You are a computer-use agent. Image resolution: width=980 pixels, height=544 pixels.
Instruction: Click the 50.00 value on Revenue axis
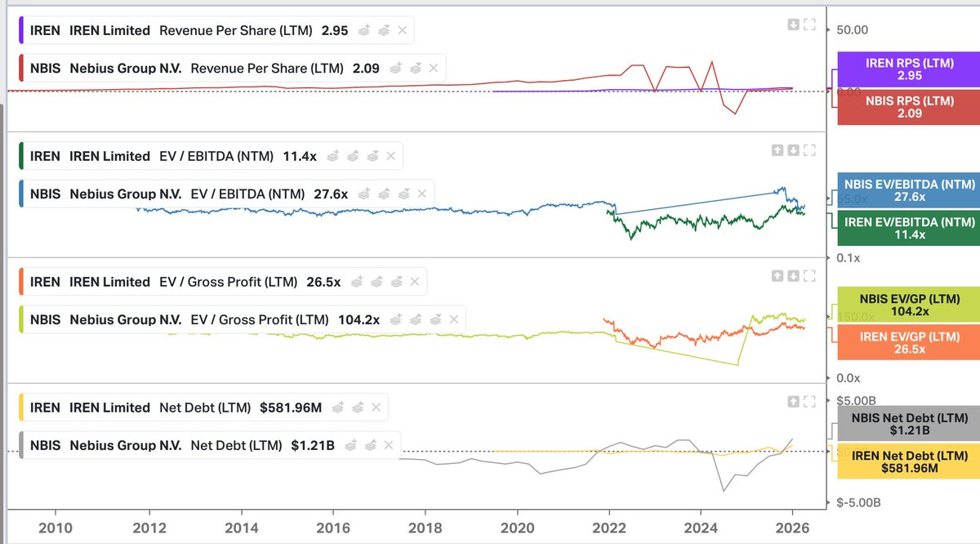coord(852,29)
